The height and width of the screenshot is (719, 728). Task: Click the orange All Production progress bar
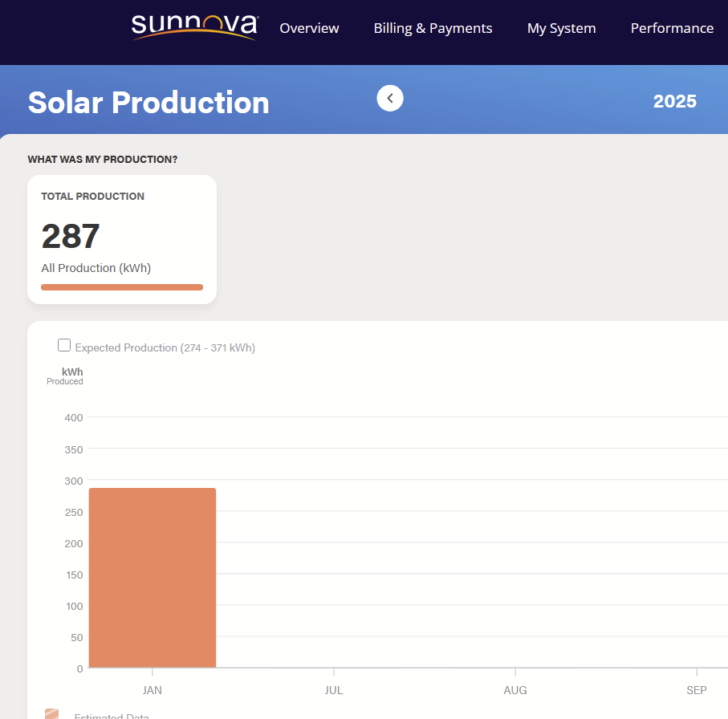click(x=122, y=287)
